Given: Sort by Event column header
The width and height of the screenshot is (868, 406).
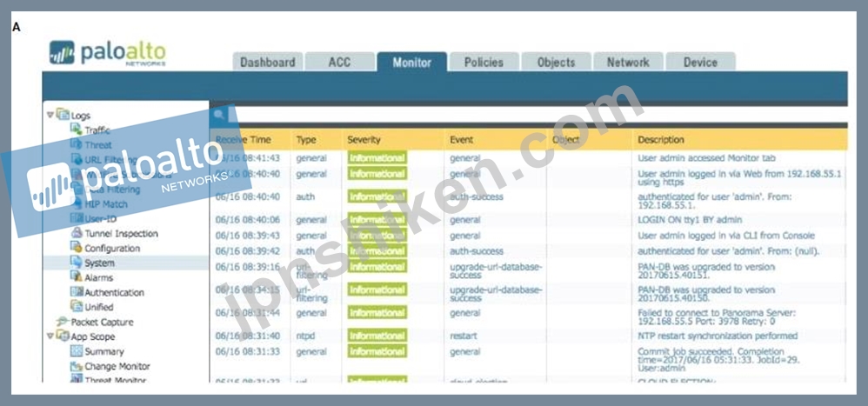Looking at the screenshot, I should click(462, 140).
